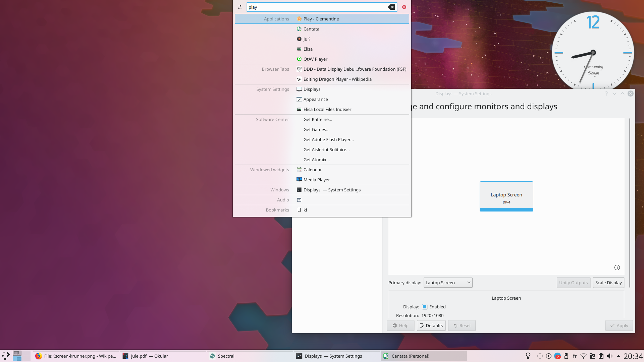Click the Wi-Fi network tray icon
This screenshot has width=644, height=362.
click(x=584, y=356)
